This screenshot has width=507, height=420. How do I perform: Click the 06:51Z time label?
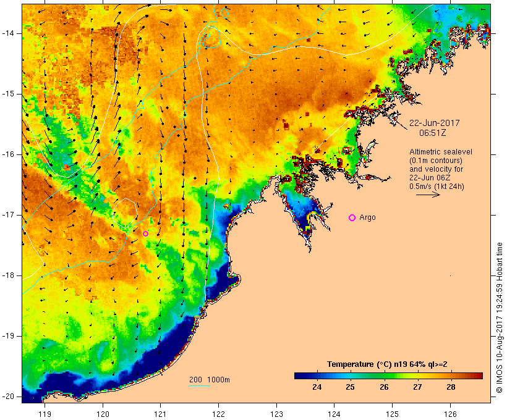pos(433,133)
